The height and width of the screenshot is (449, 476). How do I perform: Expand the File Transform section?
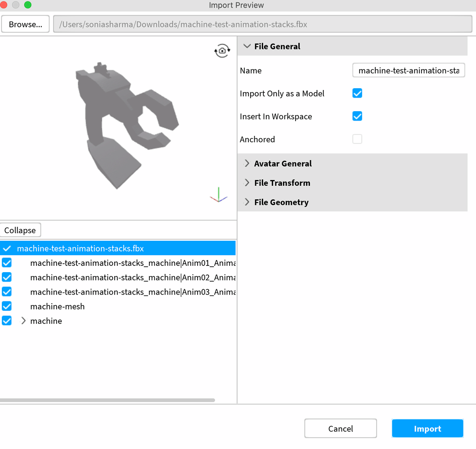click(x=247, y=183)
